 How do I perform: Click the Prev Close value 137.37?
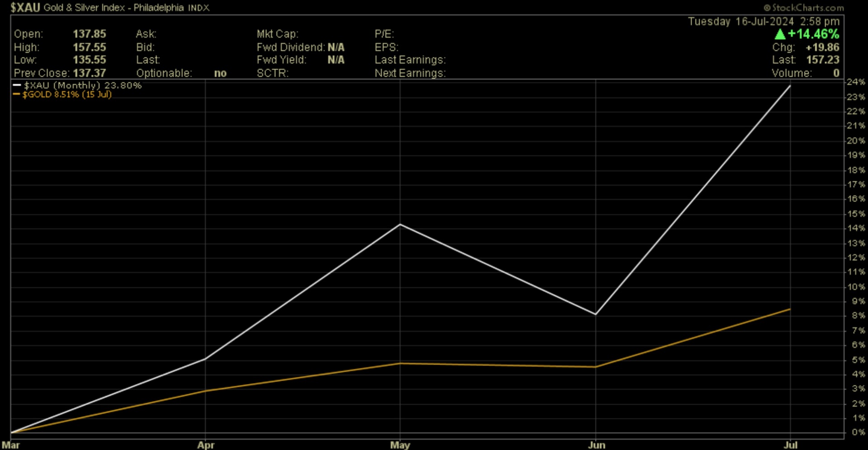90,73
